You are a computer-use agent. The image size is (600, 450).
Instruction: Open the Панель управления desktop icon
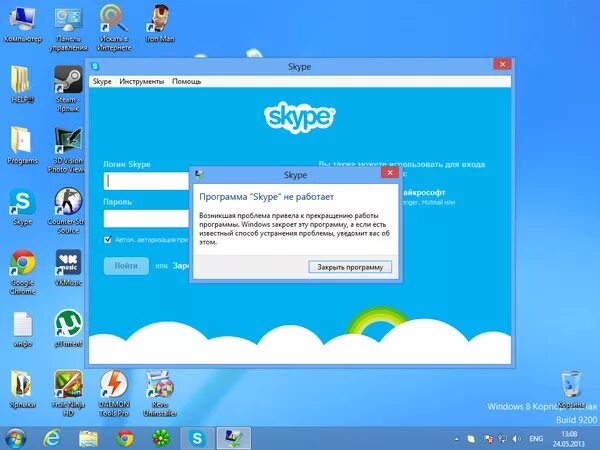[68, 29]
